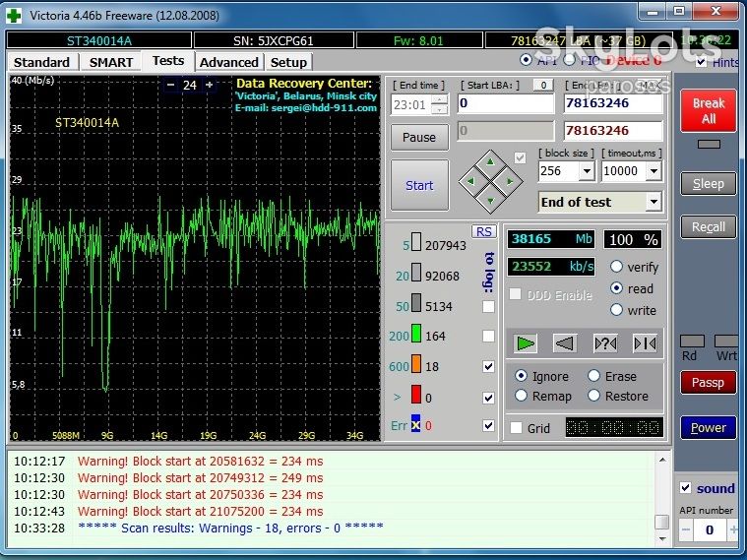Click the green play forward scan icon
The height and width of the screenshot is (560, 747).
pyautogui.click(x=525, y=343)
